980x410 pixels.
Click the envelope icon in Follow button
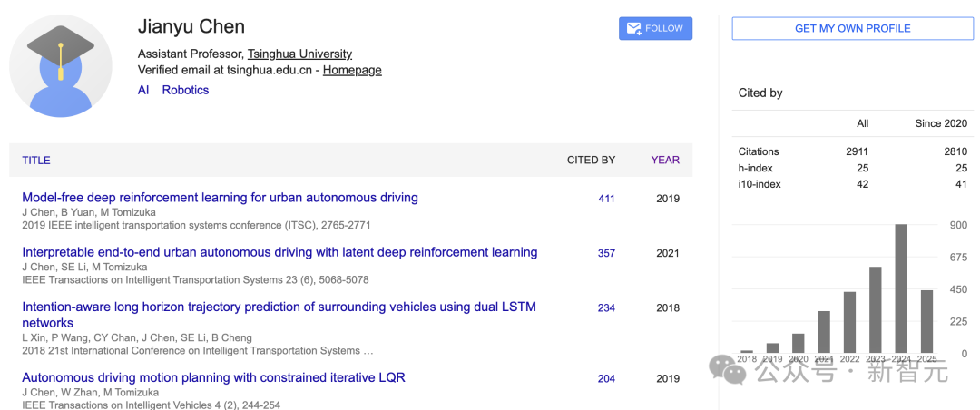634,28
